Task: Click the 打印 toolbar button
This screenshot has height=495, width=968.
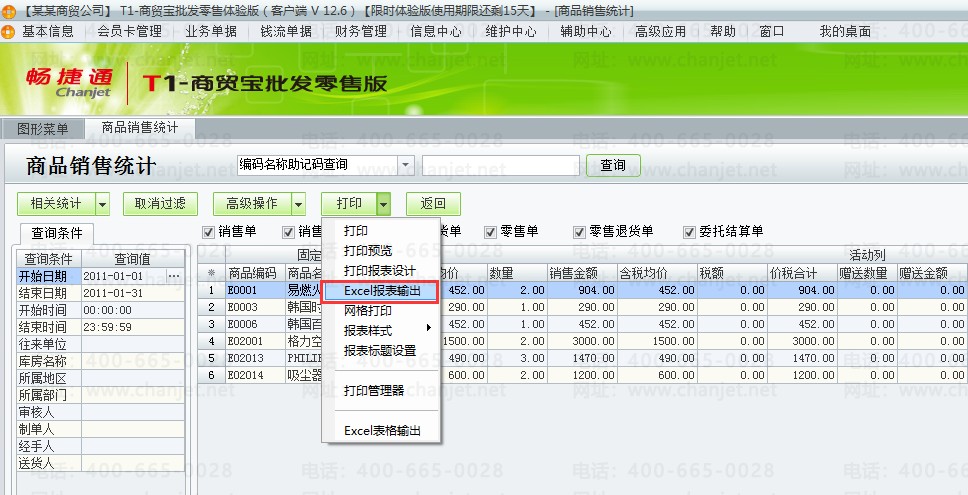Action: tap(349, 204)
